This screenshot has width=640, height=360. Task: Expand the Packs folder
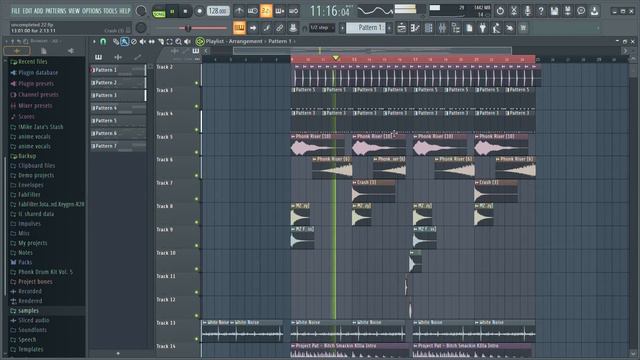(x=25, y=262)
